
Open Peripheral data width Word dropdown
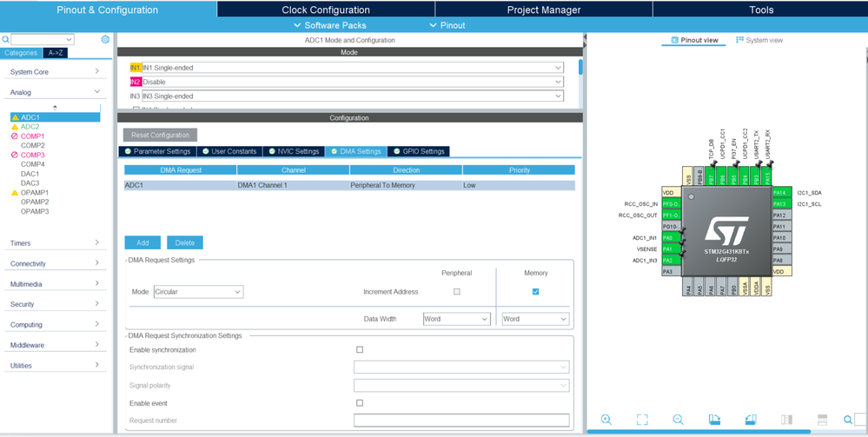click(x=456, y=319)
